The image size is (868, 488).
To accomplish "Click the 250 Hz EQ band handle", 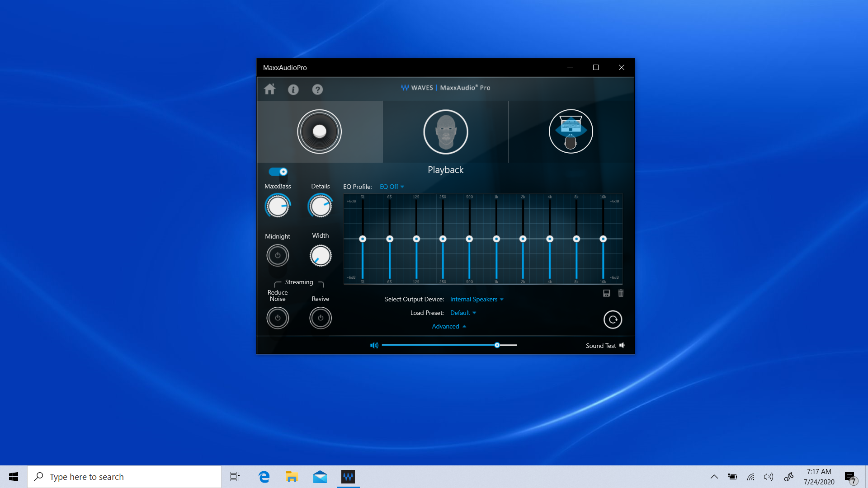I will 443,239.
